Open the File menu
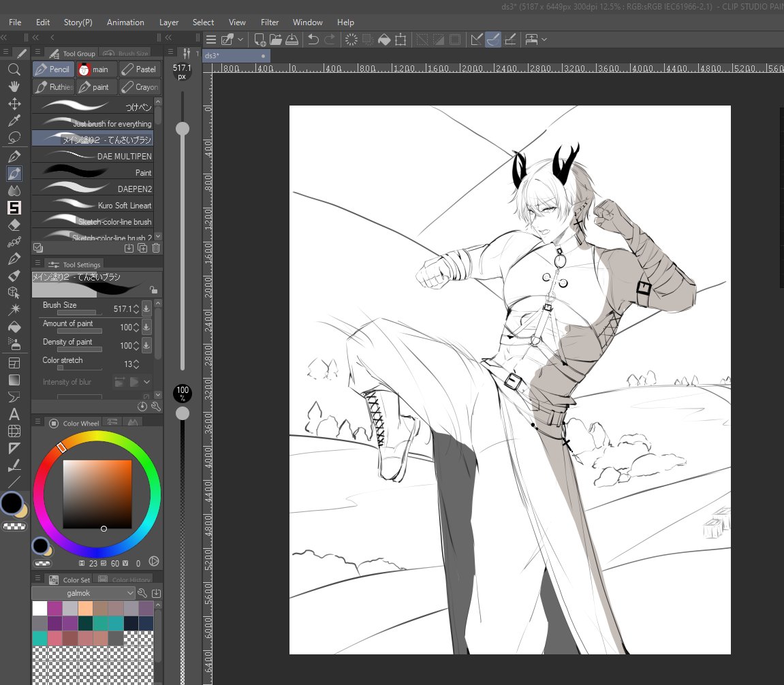 (15, 22)
